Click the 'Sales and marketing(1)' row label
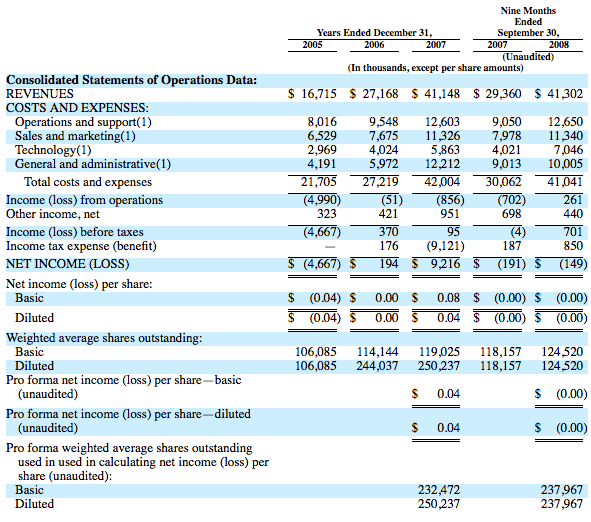591x522 pixels. tap(75, 136)
